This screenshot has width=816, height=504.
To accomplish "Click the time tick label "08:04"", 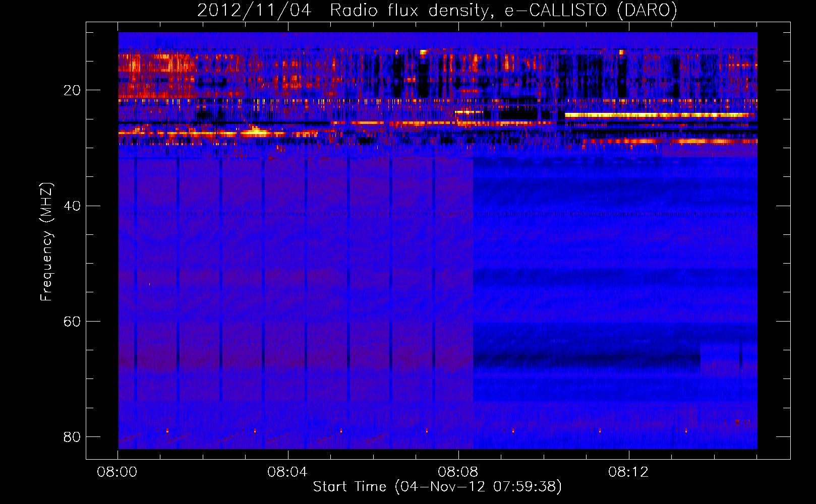I will [x=287, y=472].
